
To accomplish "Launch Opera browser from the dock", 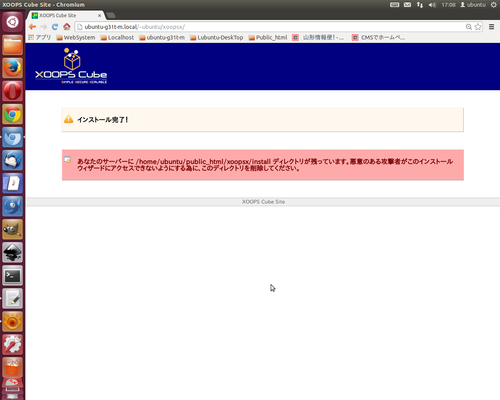I will (x=12, y=91).
